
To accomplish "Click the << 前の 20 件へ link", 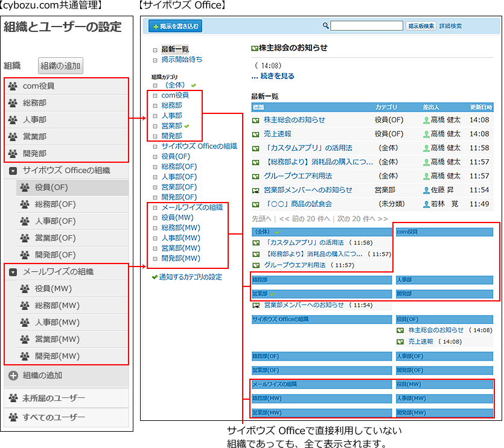I will [x=304, y=219].
